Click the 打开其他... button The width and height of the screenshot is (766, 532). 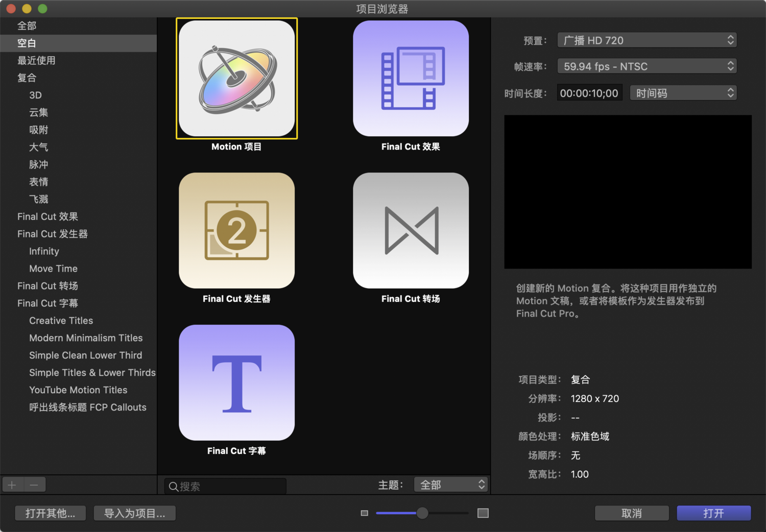pyautogui.click(x=51, y=513)
